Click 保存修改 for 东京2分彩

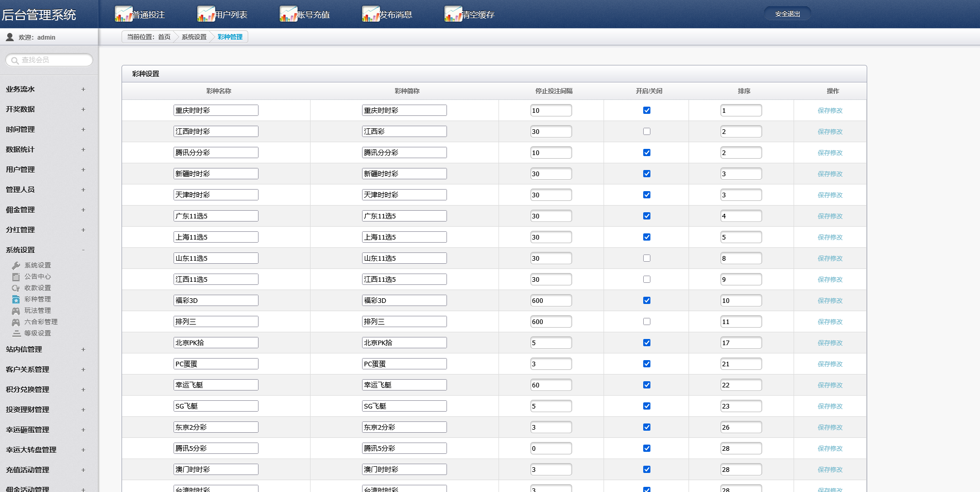(x=830, y=427)
